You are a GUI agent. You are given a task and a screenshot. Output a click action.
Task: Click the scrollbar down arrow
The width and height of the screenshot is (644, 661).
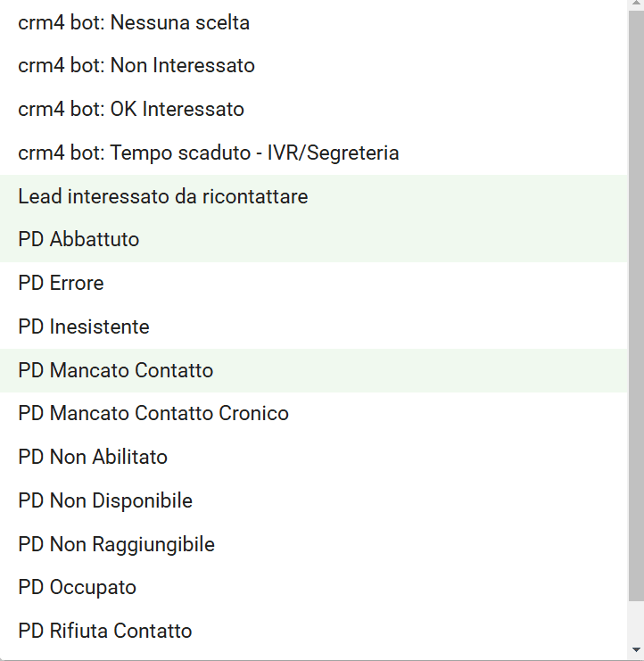[x=636, y=650]
